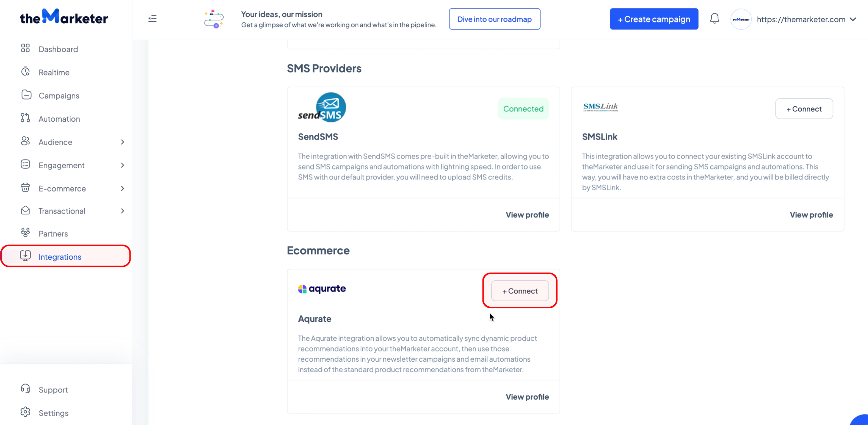Click the Dashboard grid icon
868x425 pixels.
click(x=25, y=48)
